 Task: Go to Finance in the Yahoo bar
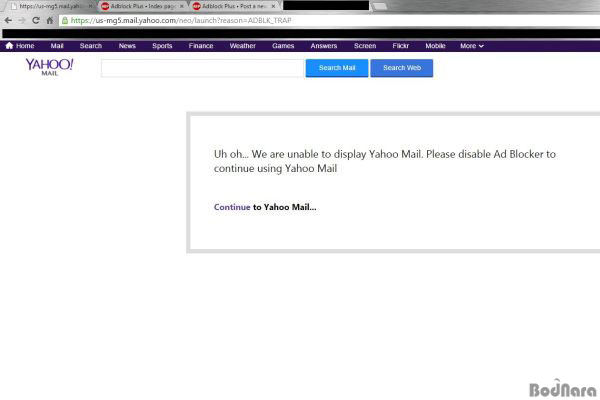coord(201,46)
